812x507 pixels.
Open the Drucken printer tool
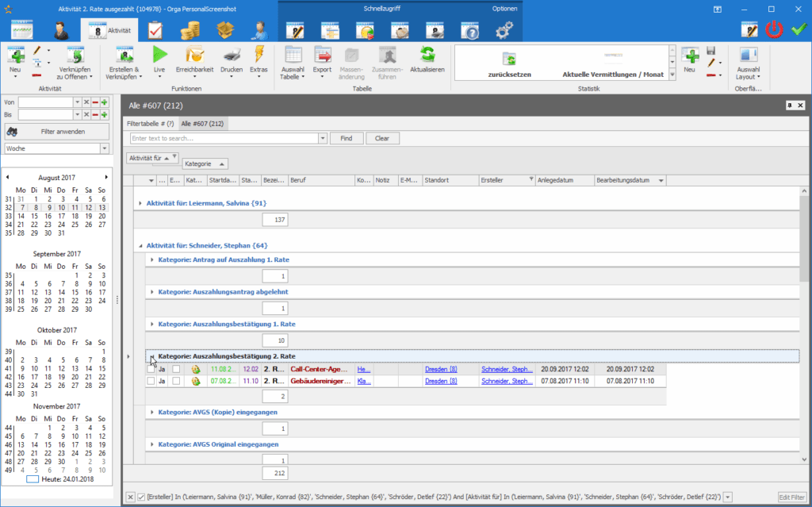click(232, 55)
